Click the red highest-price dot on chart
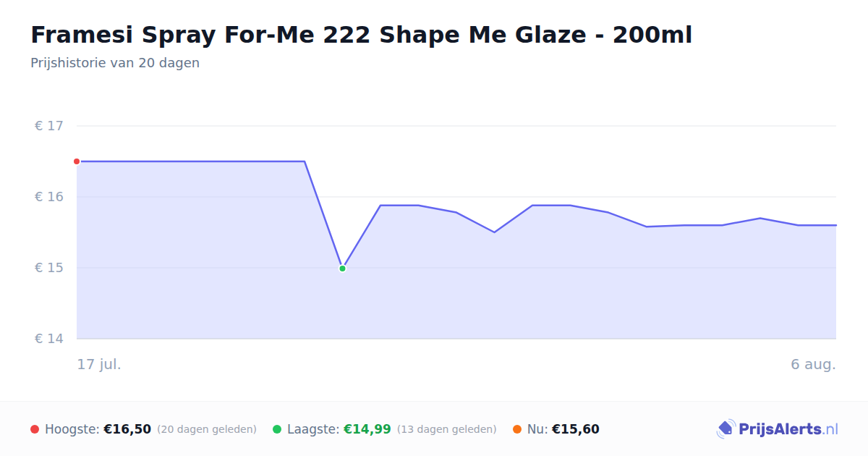The image size is (868, 456). pos(77,161)
